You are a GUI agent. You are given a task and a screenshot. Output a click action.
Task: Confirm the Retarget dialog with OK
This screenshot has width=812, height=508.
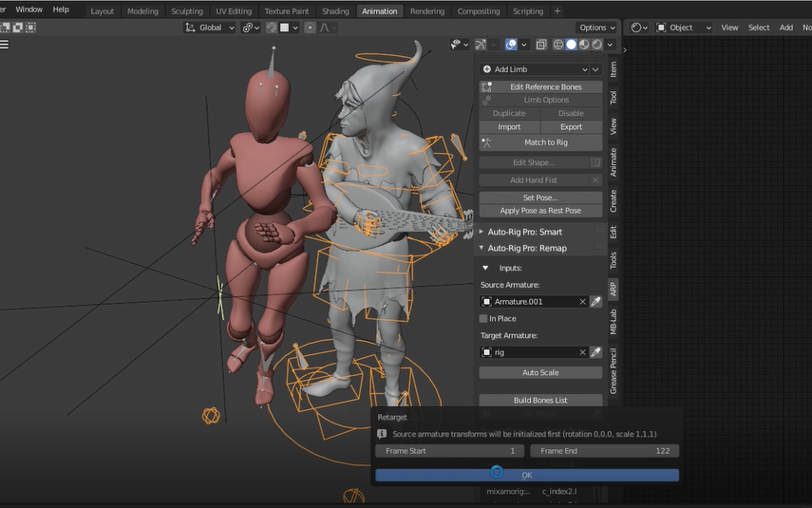coord(526,475)
